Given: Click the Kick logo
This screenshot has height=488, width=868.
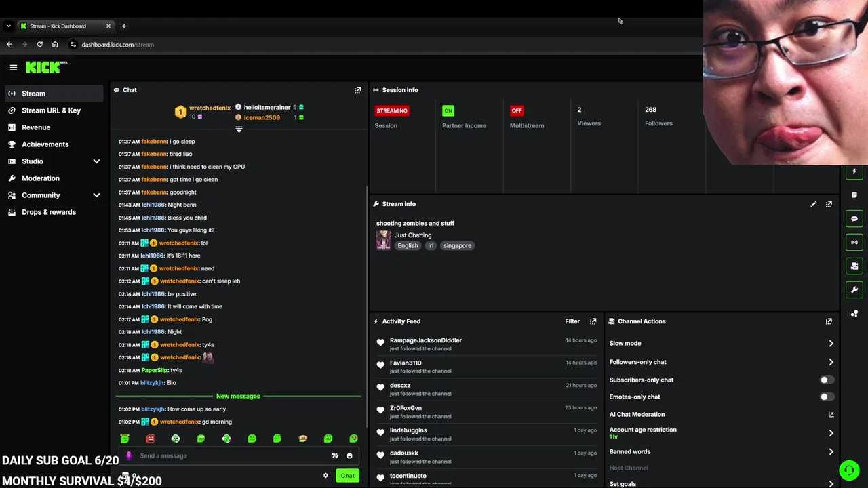Looking at the screenshot, I should pyautogui.click(x=46, y=67).
